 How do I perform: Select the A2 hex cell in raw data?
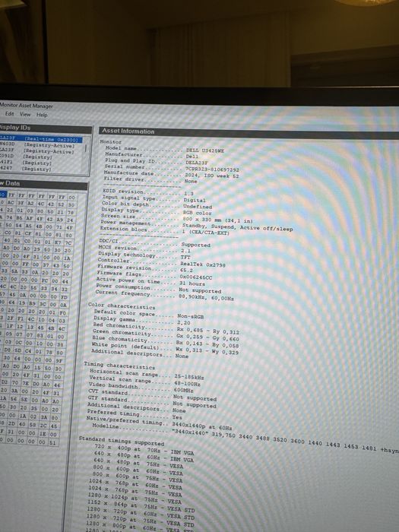click(x=30, y=204)
